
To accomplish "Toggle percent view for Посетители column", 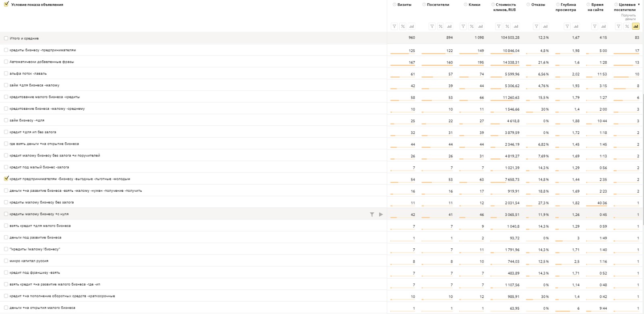I will 441,27.
